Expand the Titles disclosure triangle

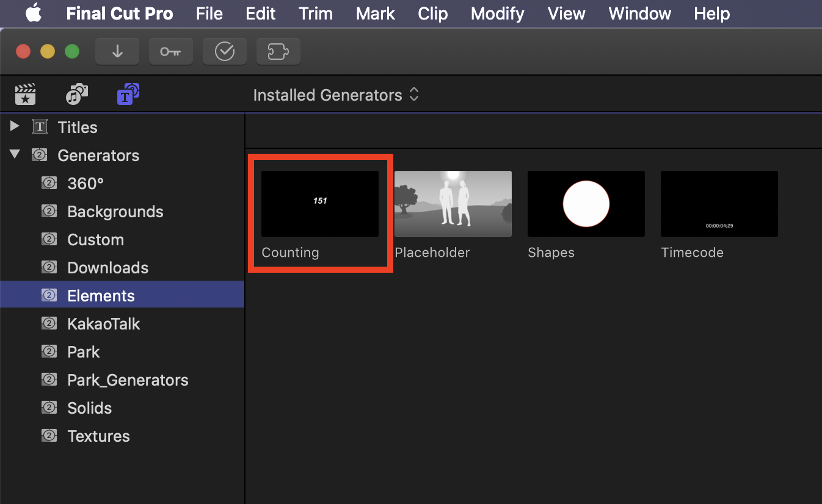tap(15, 126)
